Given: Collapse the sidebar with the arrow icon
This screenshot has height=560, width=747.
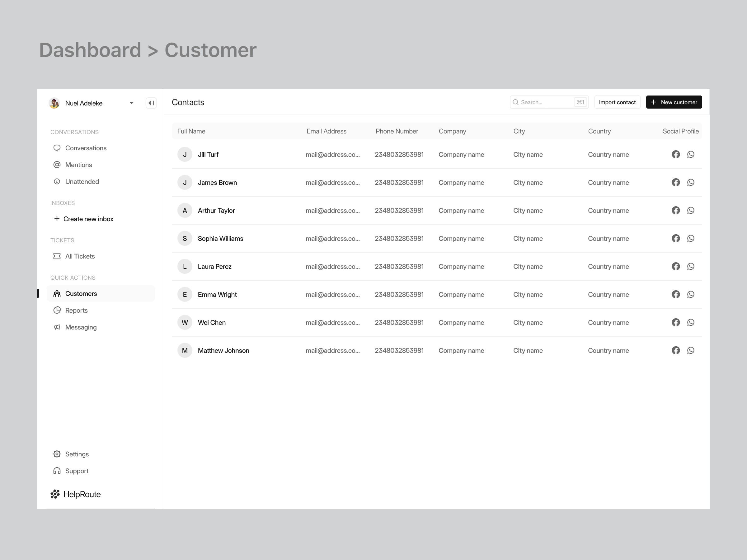Looking at the screenshot, I should tap(151, 103).
